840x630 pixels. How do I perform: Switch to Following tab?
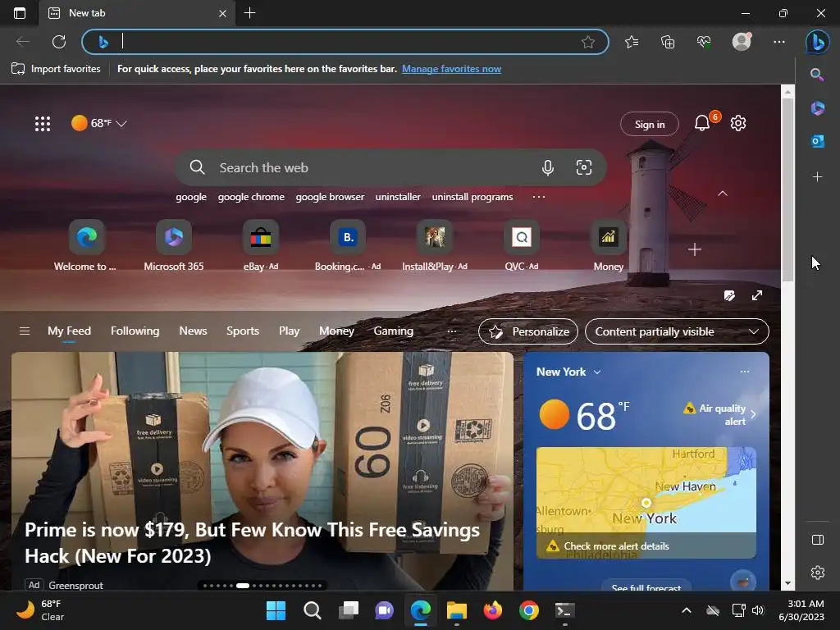[x=135, y=331]
